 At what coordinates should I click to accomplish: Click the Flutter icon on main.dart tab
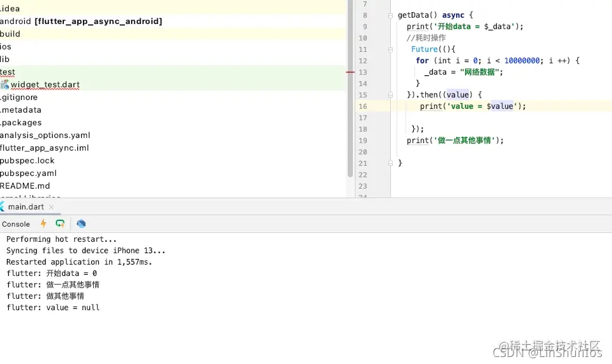tap(2, 207)
